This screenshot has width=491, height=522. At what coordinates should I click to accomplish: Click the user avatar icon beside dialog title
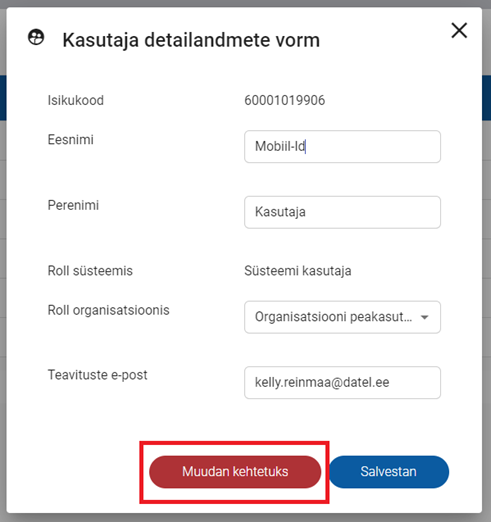pyautogui.click(x=36, y=37)
